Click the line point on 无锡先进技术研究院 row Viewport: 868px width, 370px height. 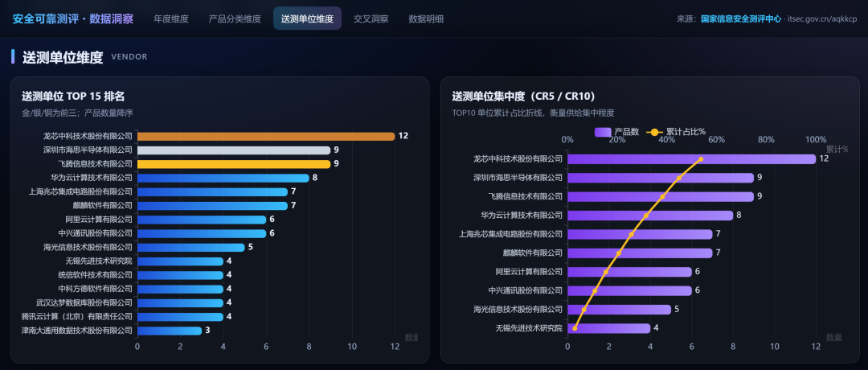(x=575, y=328)
